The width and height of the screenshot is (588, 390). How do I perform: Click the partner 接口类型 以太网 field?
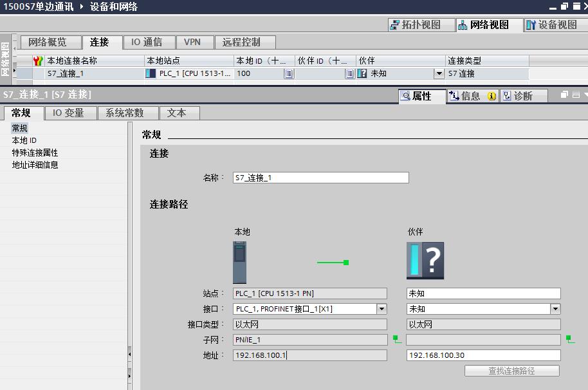pos(483,324)
